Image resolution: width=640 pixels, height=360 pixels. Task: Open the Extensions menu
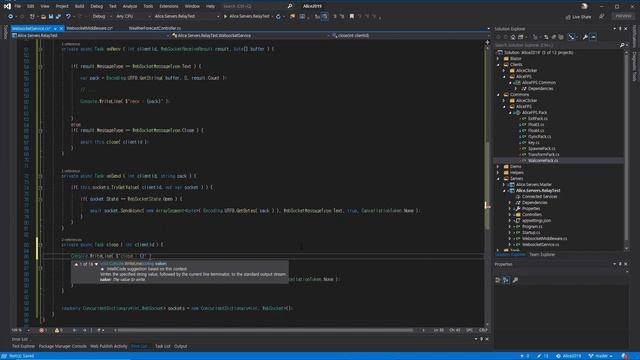(169, 6)
